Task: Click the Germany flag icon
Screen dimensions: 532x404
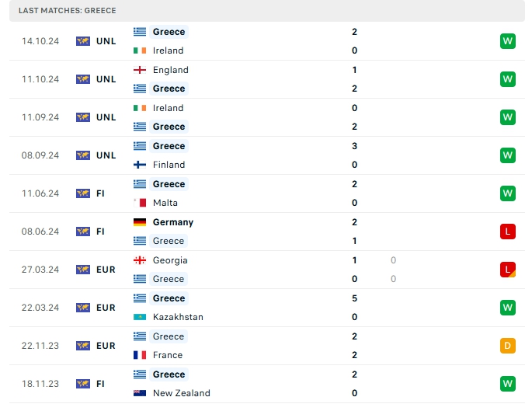Action: tap(140, 222)
